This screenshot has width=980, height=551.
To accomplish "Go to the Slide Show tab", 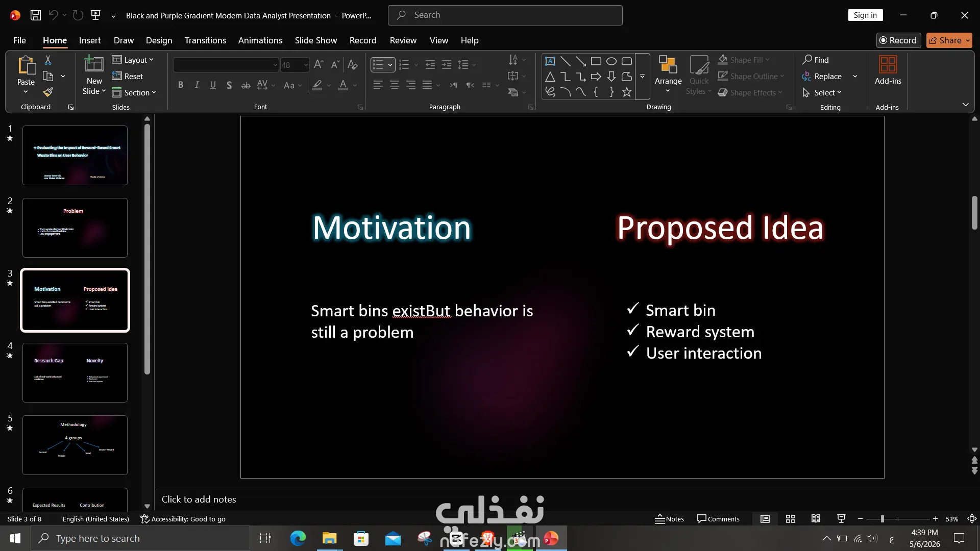I will coord(316,40).
